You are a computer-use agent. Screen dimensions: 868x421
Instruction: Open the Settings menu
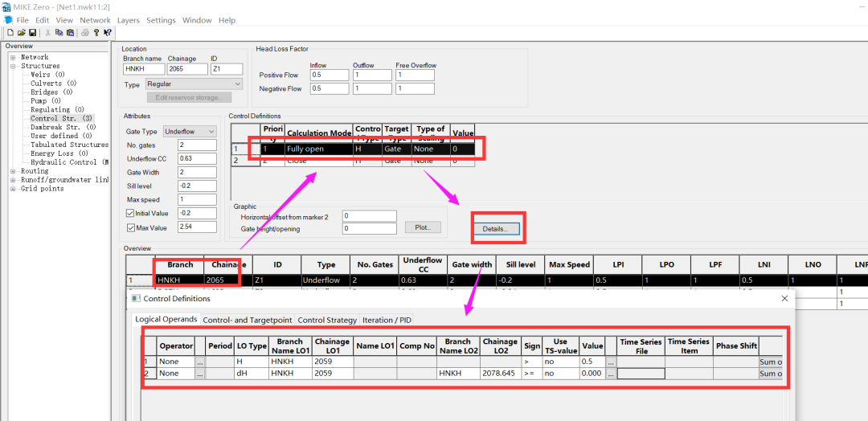click(161, 20)
